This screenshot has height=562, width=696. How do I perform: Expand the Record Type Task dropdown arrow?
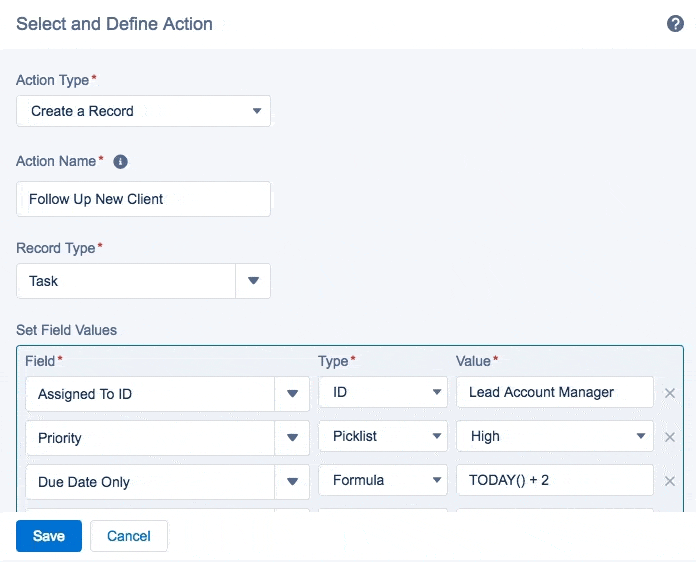click(253, 281)
